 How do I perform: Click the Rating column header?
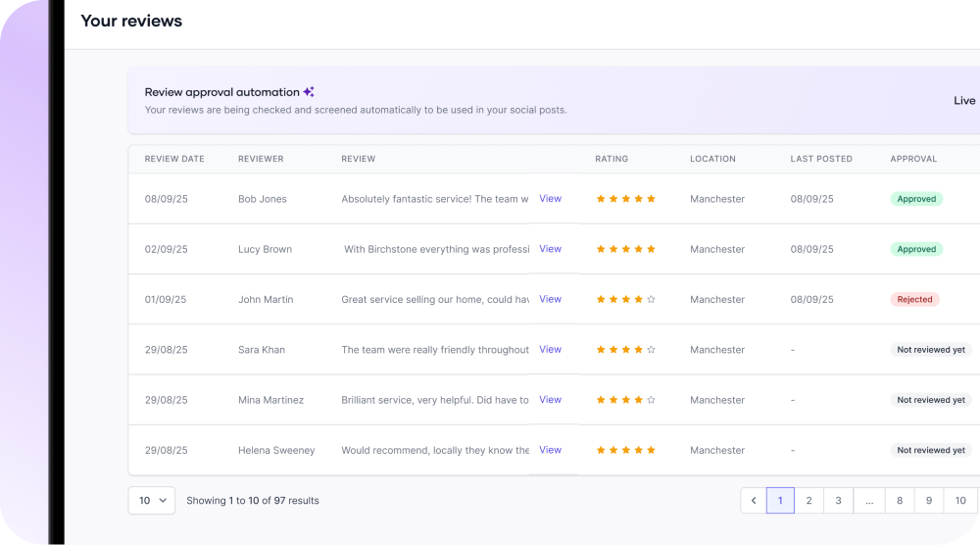612,159
